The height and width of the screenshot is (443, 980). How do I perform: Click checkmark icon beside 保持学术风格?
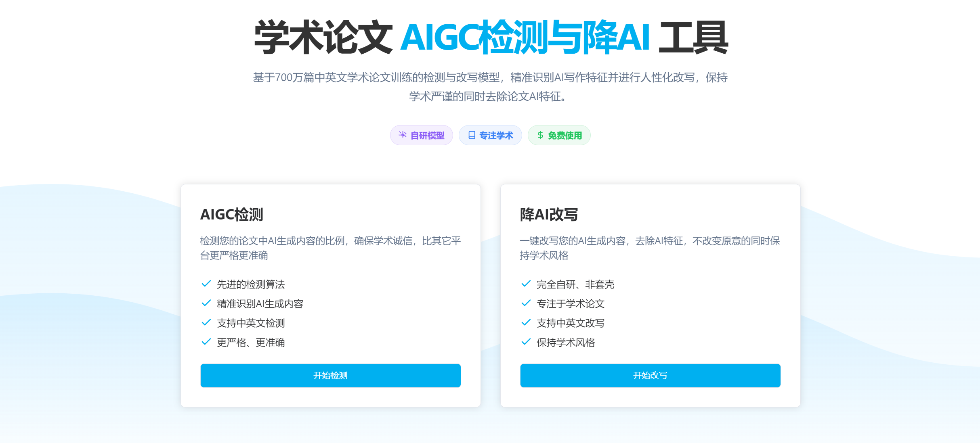[526, 342]
